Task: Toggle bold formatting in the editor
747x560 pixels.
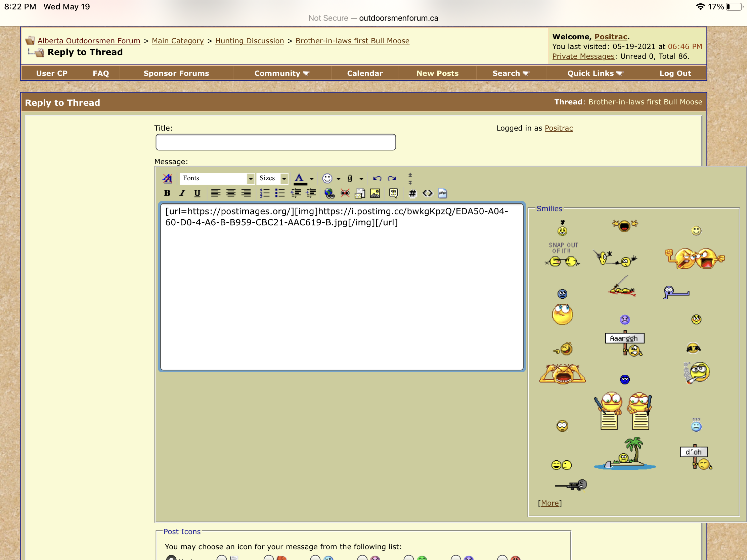Action: pos(167,193)
